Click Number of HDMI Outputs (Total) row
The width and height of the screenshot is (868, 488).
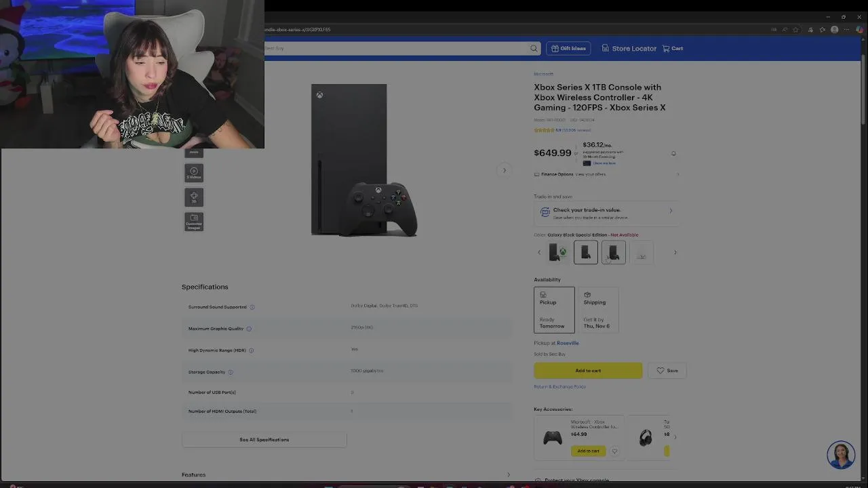click(347, 411)
